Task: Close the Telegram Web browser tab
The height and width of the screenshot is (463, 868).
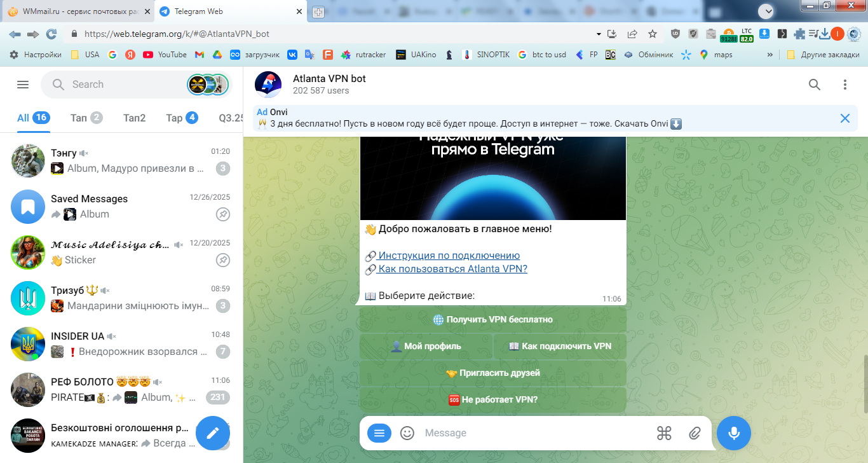Action: [x=299, y=11]
